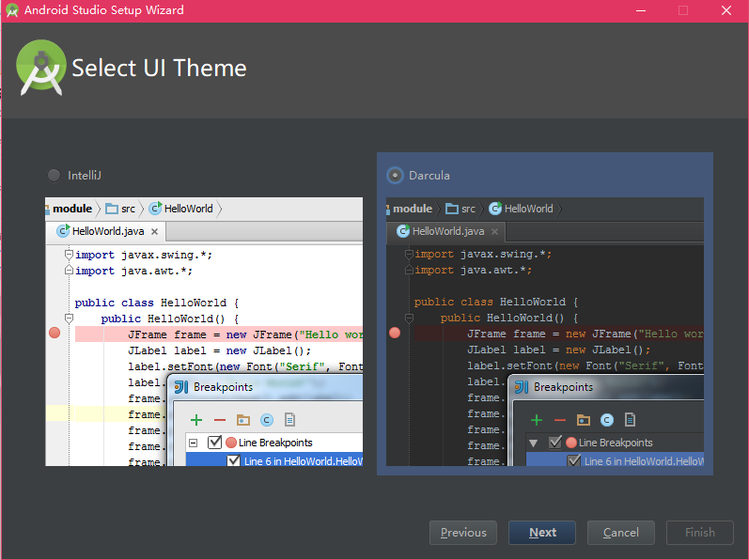
Task: Click group-by-file document icon in Darcula preview
Action: [x=630, y=420]
